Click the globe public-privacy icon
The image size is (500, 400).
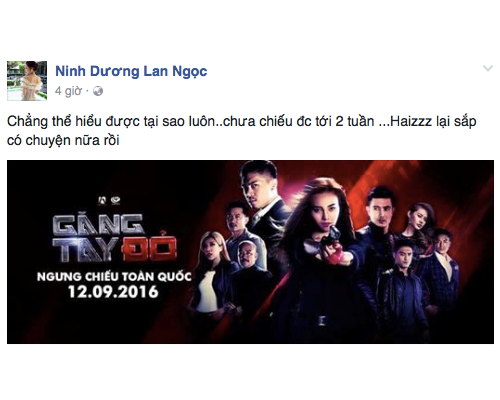click(x=98, y=91)
